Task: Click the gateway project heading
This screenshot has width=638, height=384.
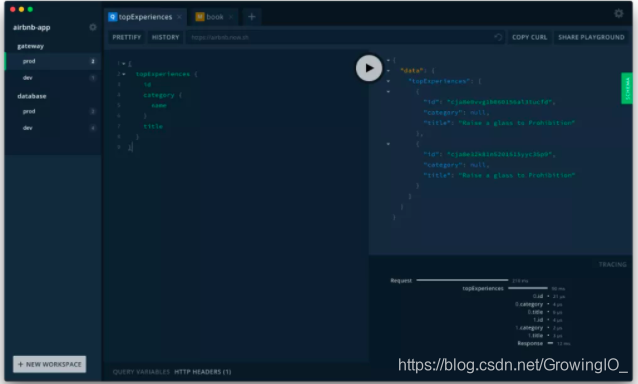Action: [x=31, y=46]
